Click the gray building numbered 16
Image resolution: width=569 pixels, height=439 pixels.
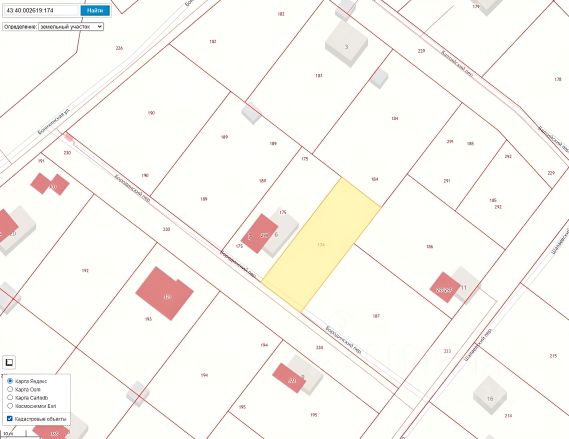pos(490,396)
